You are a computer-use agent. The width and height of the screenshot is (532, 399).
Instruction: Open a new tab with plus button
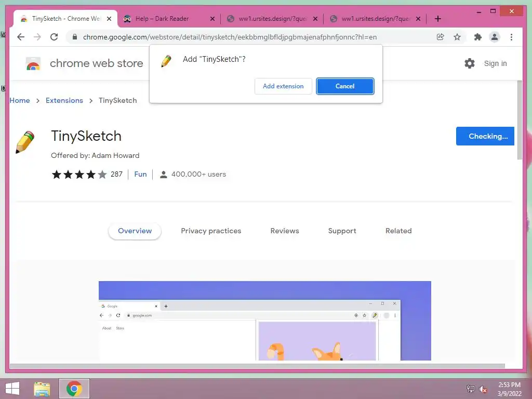[437, 19]
